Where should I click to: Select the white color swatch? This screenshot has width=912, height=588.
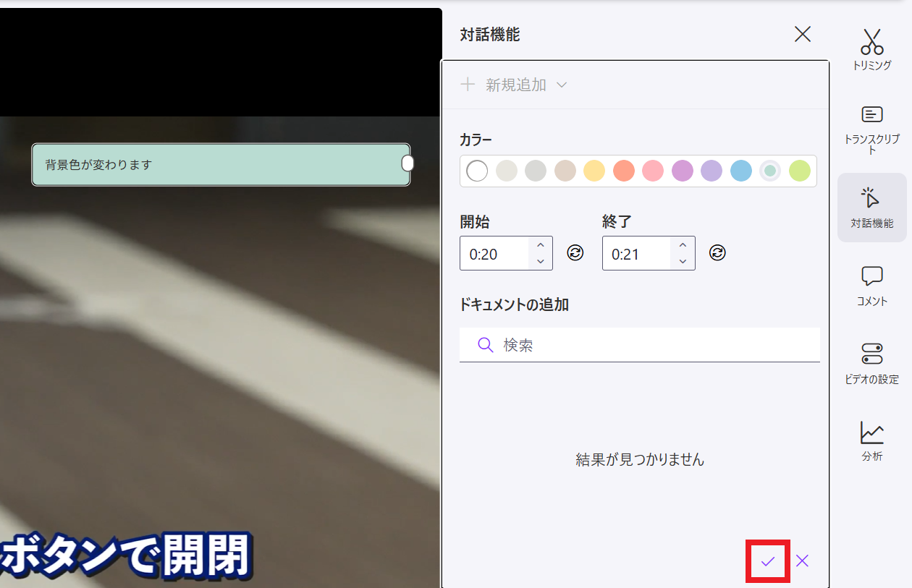click(476, 171)
